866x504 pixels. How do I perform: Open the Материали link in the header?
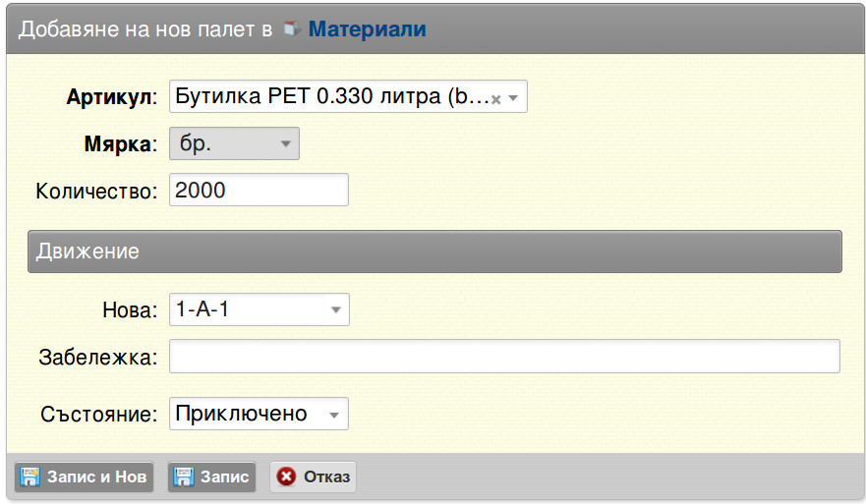coord(367,28)
